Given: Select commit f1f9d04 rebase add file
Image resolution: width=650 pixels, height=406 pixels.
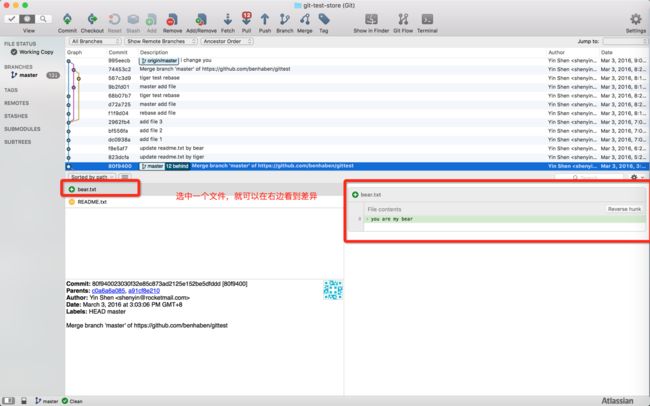Looking at the screenshot, I should [x=357, y=113].
